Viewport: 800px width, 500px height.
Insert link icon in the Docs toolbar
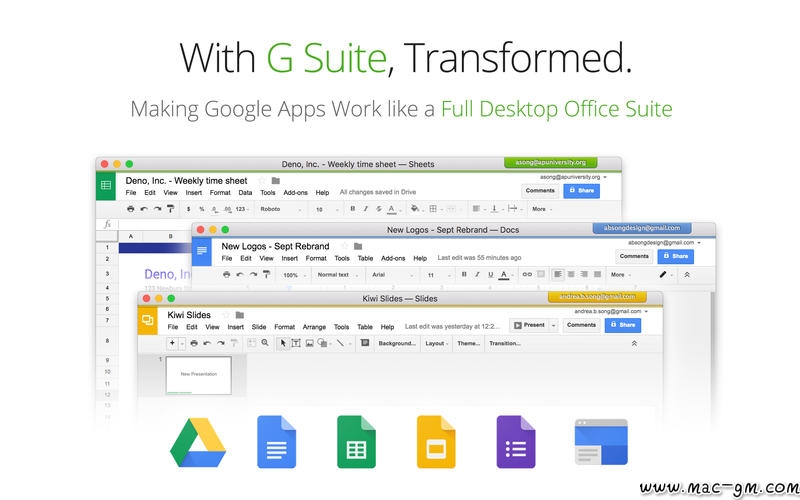(x=527, y=274)
